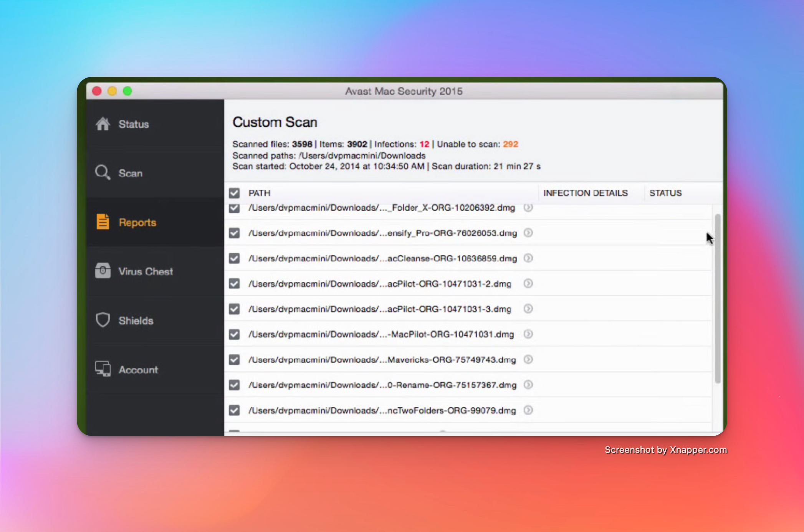Sort by the STATUS column header
Viewport: 804px width, 532px height.
tap(665, 193)
